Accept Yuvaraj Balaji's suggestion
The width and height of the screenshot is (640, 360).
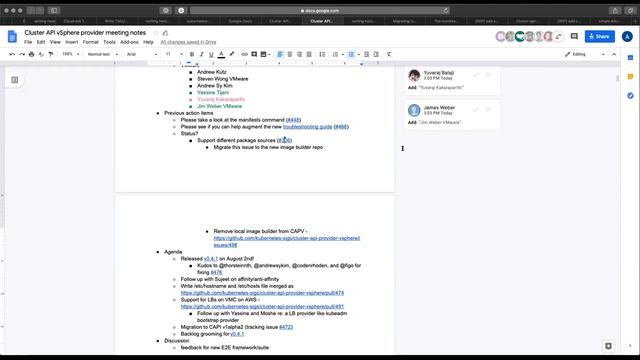pyautogui.click(x=476, y=75)
